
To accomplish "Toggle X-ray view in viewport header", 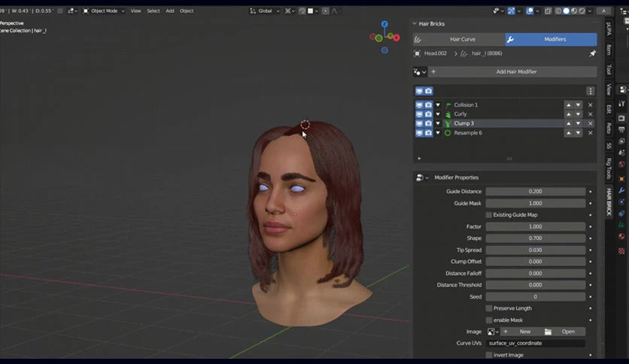I will (548, 11).
